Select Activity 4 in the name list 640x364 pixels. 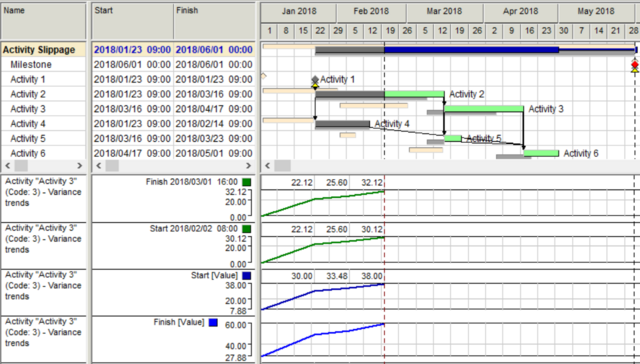click(x=28, y=124)
